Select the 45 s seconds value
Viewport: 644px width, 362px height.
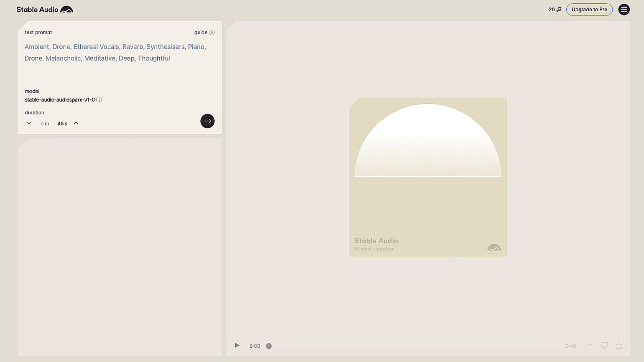[x=62, y=124]
